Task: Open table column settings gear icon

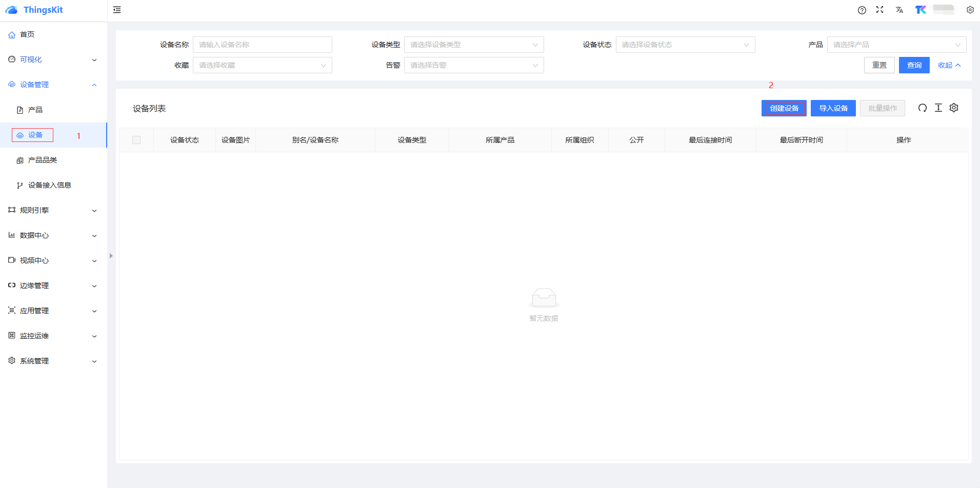Action: 954,108
